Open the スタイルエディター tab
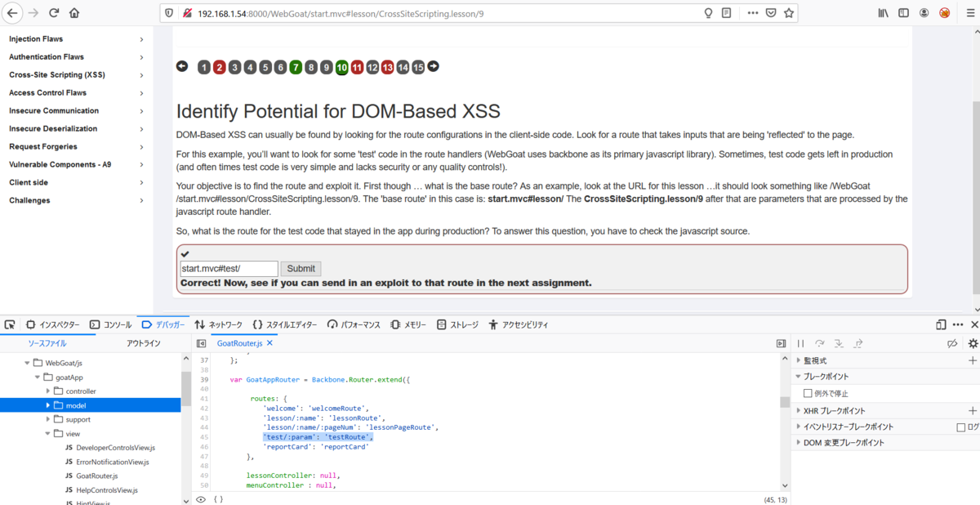The image size is (980, 505). [285, 324]
